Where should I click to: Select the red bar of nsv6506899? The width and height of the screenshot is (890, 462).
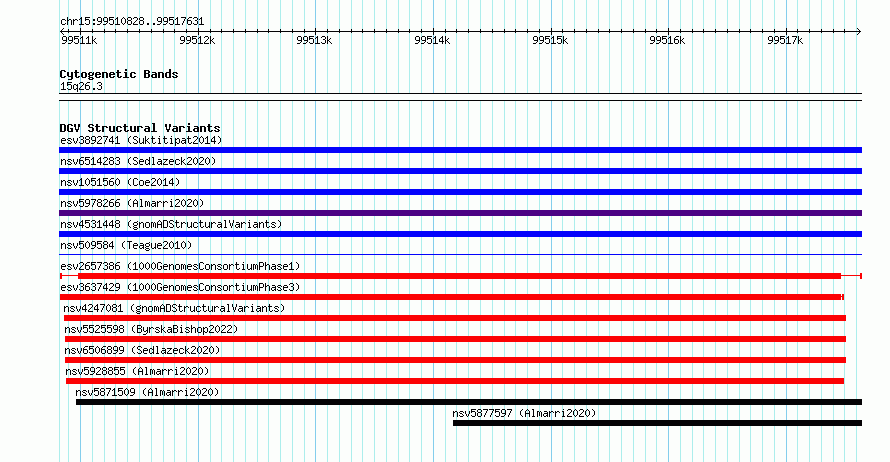coord(455,360)
